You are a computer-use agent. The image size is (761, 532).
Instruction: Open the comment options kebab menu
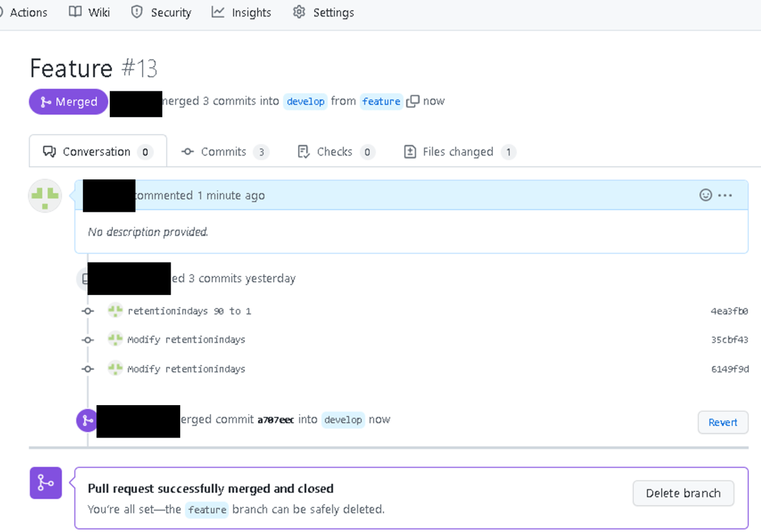click(x=725, y=195)
